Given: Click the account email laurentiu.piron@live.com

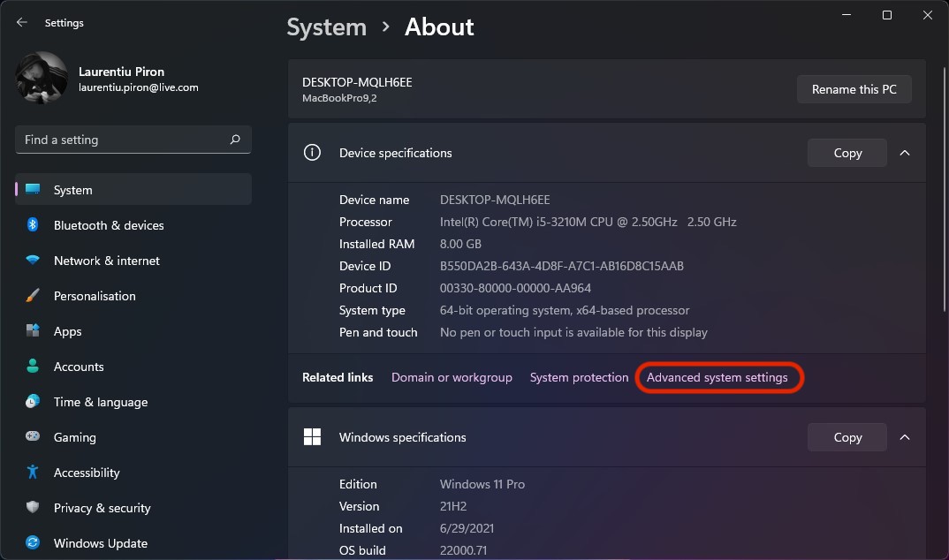Looking at the screenshot, I should point(139,87).
